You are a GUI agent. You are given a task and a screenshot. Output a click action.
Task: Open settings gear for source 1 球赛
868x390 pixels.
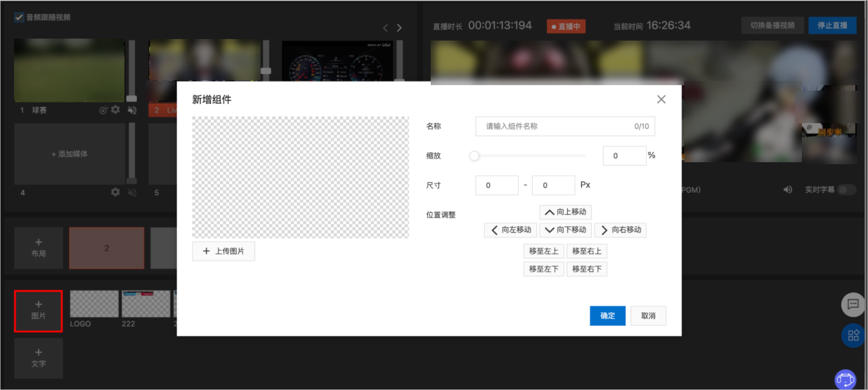[x=116, y=110]
